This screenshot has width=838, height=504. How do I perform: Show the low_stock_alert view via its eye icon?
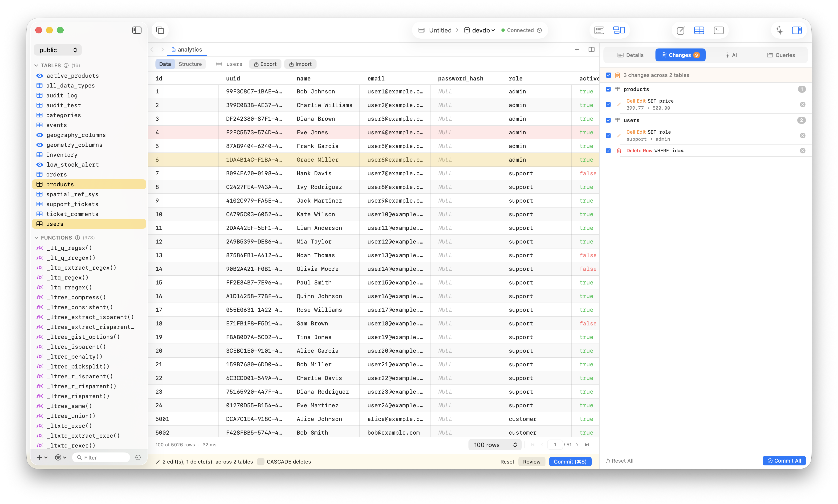click(39, 165)
